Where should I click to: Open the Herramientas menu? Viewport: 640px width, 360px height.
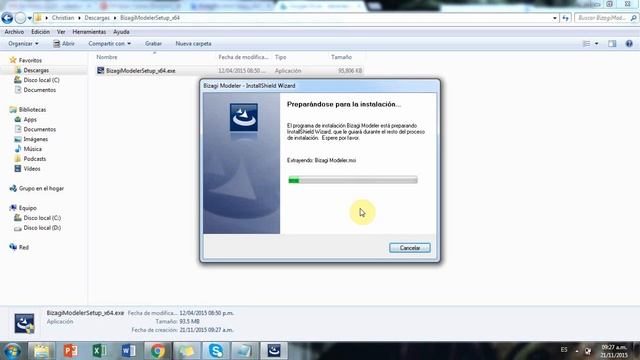tap(89, 31)
